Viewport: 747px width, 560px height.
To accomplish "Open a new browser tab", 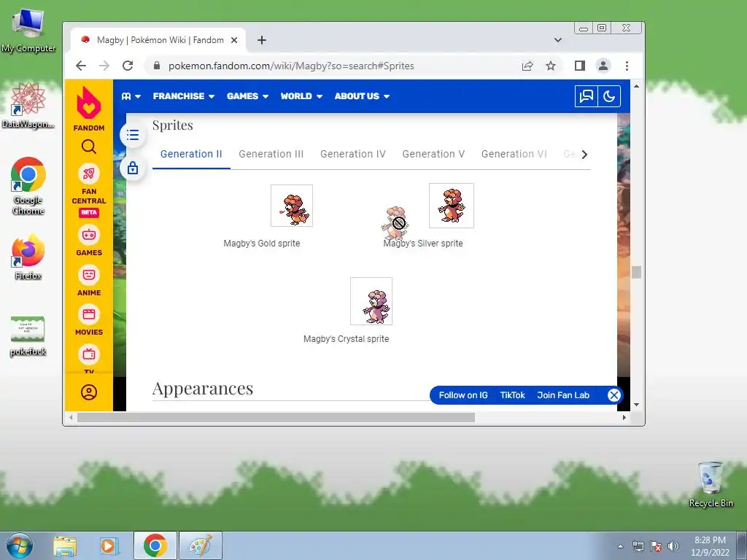I will point(262,40).
